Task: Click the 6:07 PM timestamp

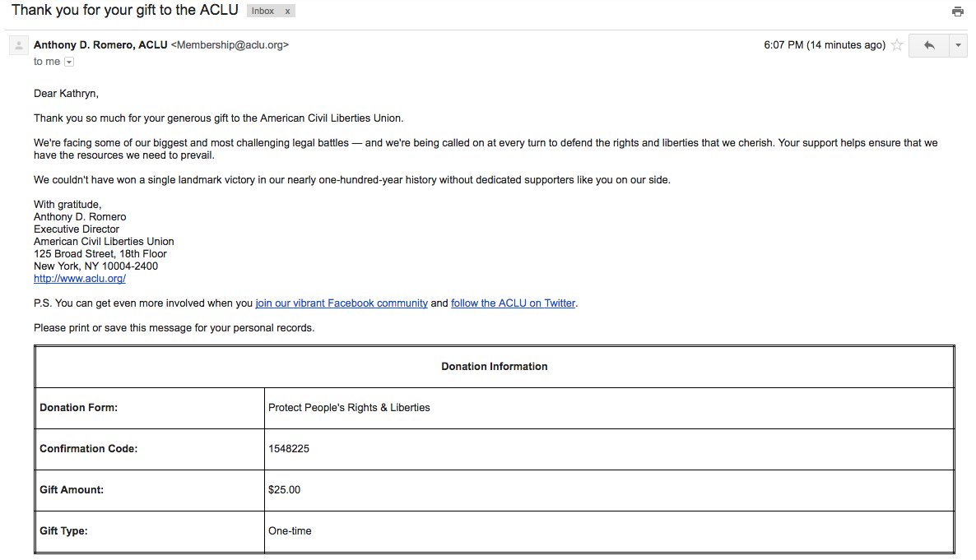Action: (825, 44)
